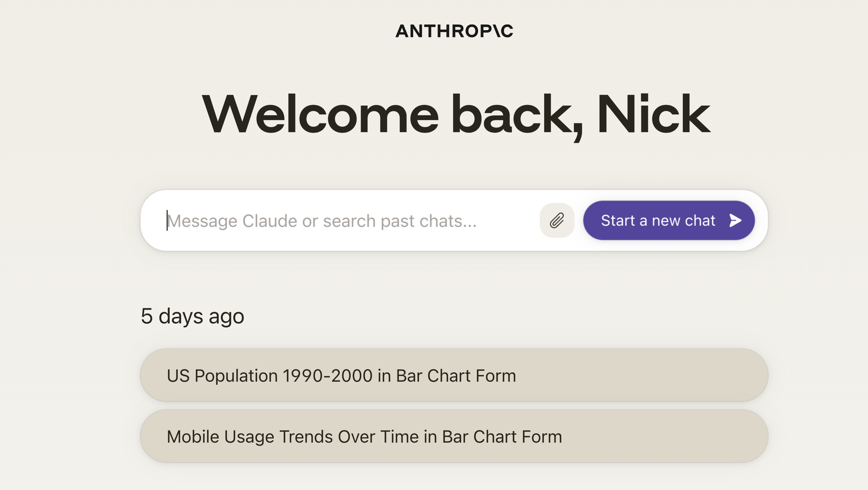Open file upload via clip button

pos(557,221)
